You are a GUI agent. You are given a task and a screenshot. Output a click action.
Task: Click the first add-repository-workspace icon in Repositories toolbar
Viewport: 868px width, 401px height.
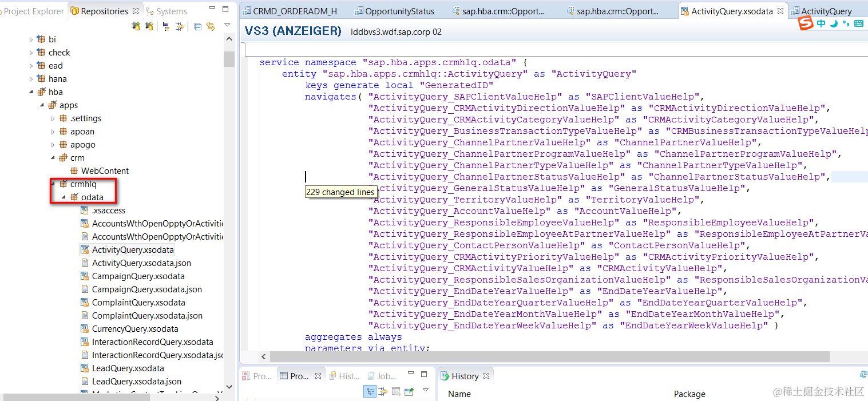136,26
